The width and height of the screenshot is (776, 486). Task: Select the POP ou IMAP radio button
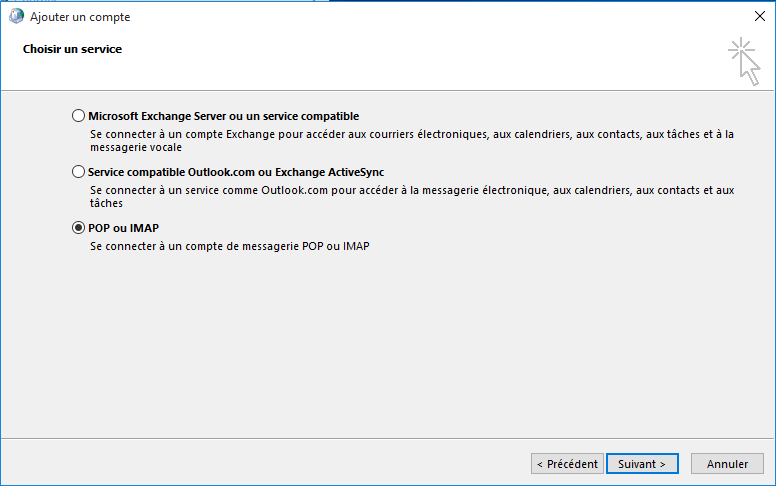click(79, 228)
